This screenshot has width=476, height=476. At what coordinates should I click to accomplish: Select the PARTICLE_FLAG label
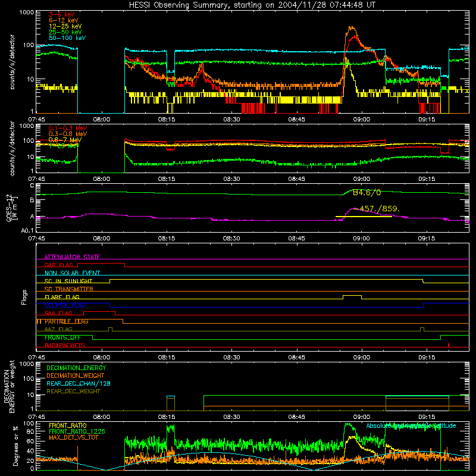[x=67, y=321]
